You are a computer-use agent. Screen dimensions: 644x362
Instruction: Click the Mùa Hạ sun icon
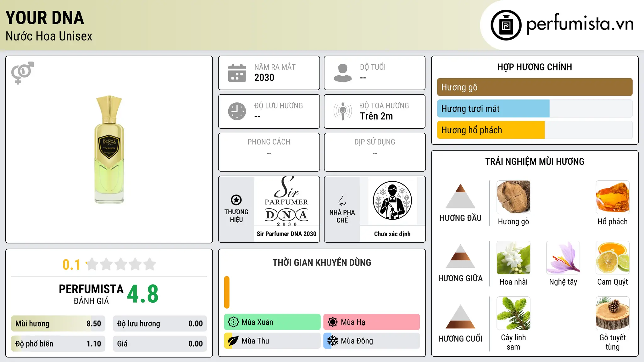[x=333, y=322]
